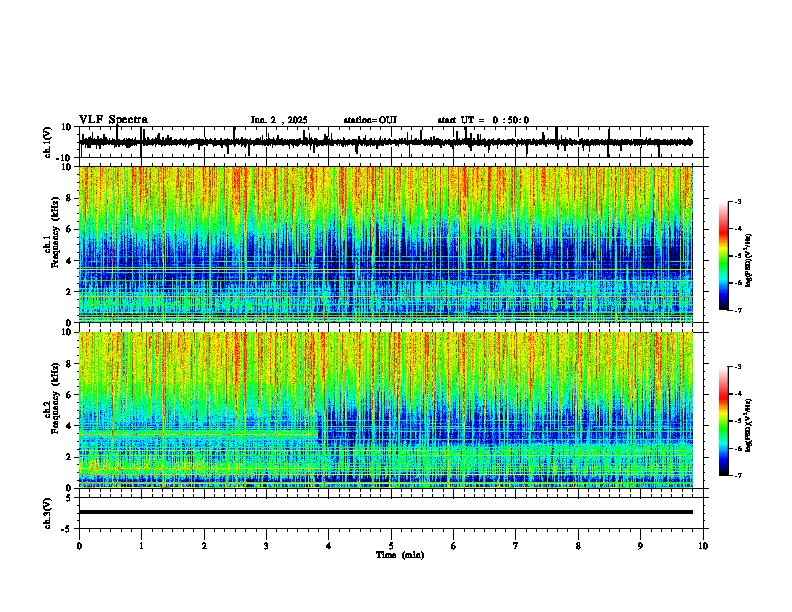Screen dimensions: 792x612
Task: Click the "8" kHz tick on ch.2 frequency axis
Action: tap(69, 364)
